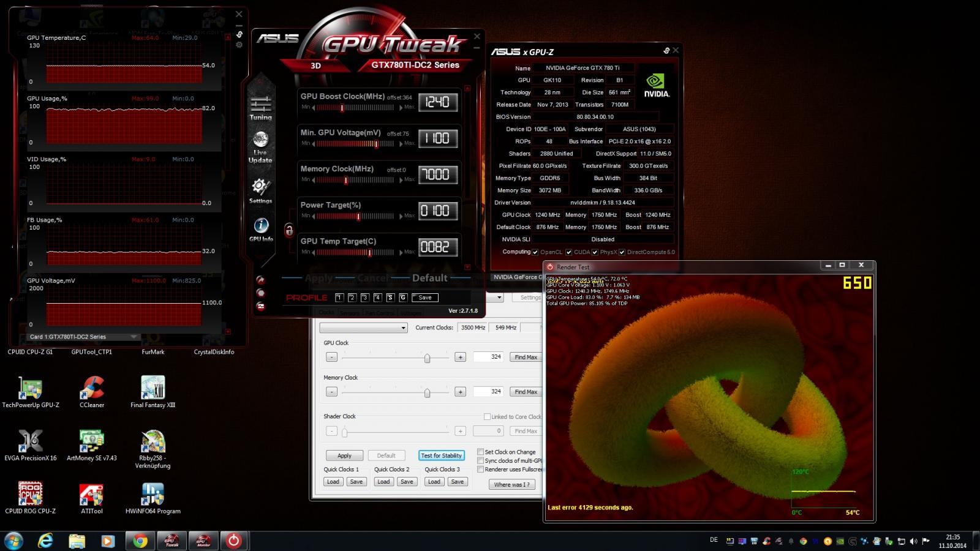This screenshot has height=551, width=980.
Task: Click the volume icon in the system tray
Action: point(913,541)
